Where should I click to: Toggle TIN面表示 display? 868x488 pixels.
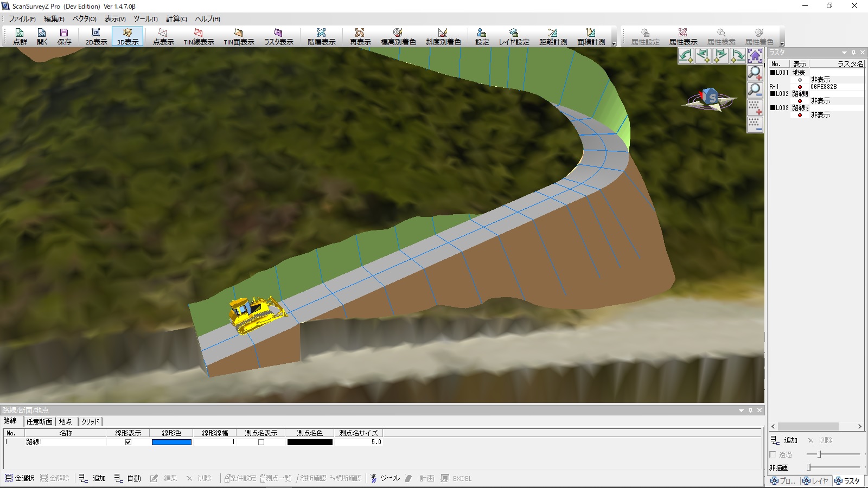(239, 36)
